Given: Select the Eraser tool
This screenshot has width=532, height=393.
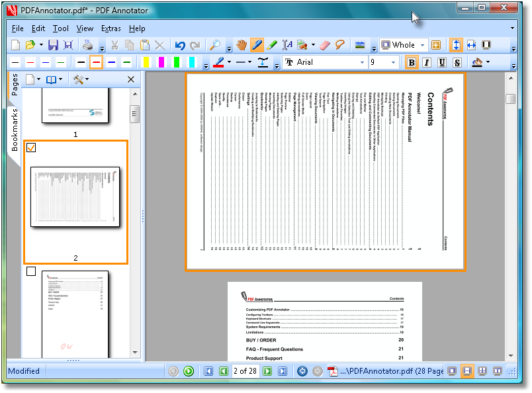Looking at the screenshot, I should [x=325, y=45].
